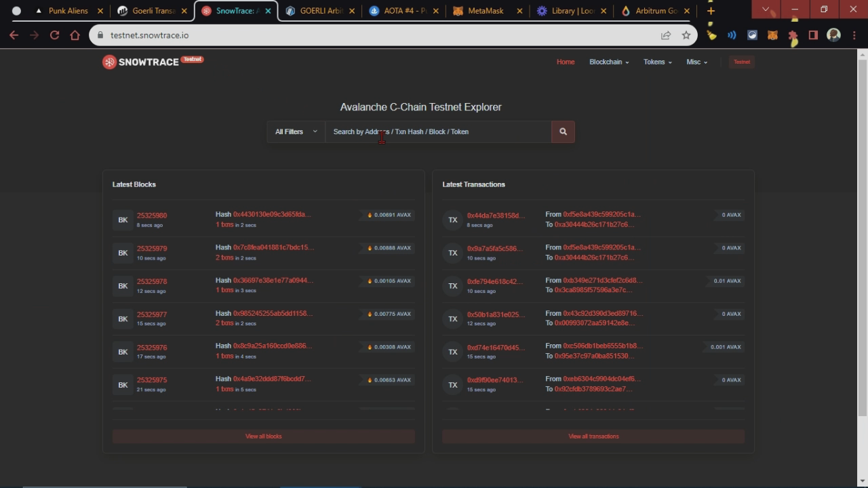
Task: Share this page via share icon
Action: point(666,35)
